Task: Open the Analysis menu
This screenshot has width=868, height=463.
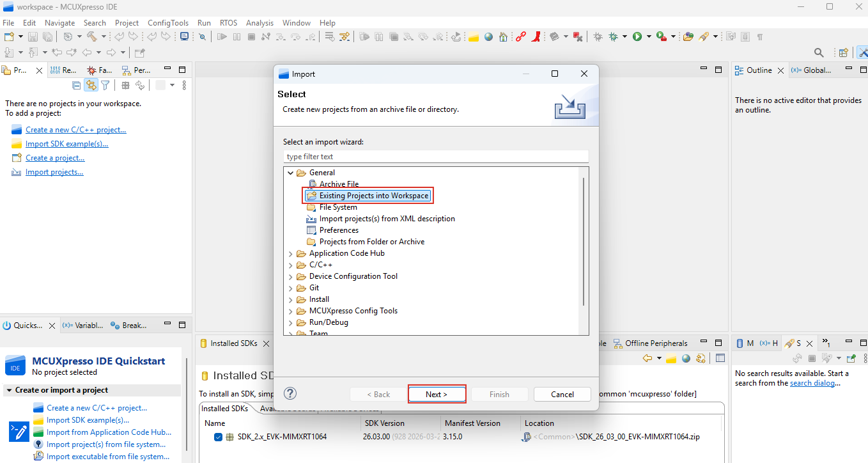Action: 260,22
